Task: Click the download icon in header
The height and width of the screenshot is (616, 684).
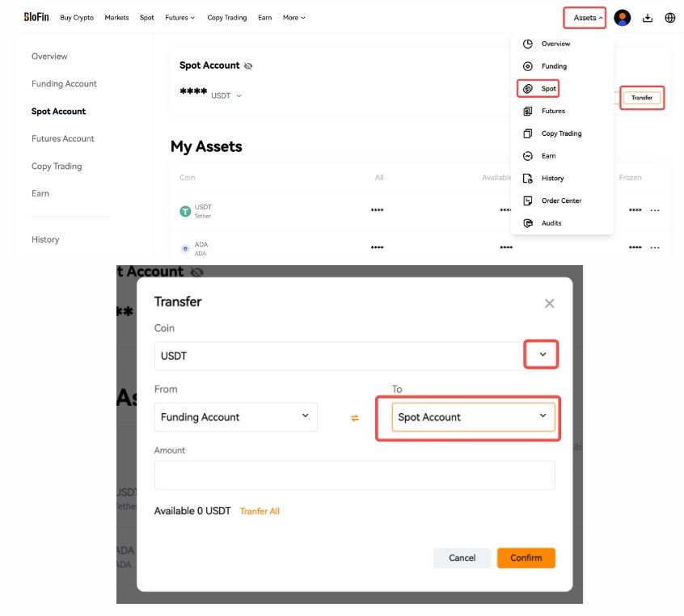Action: tap(648, 18)
